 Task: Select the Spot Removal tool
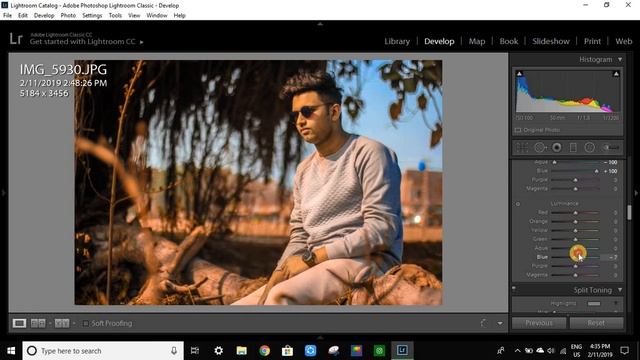click(x=540, y=147)
